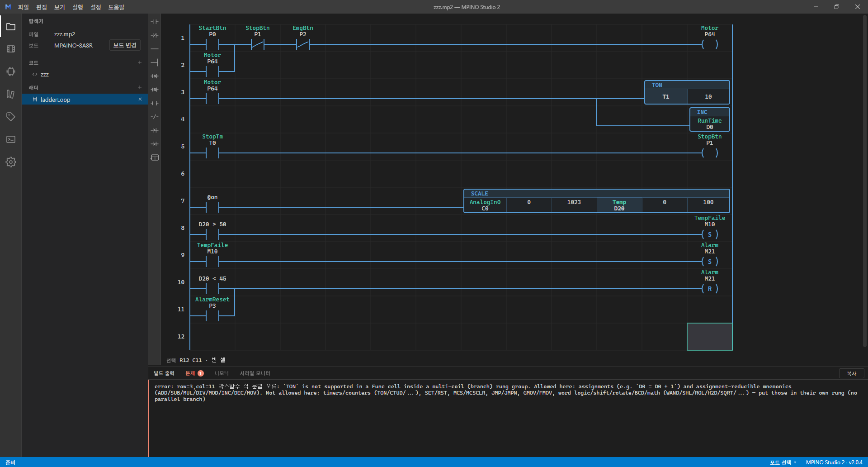The height and width of the screenshot is (467, 868).
Task: Open the film-strip panel in activity bar
Action: (x=11, y=49)
